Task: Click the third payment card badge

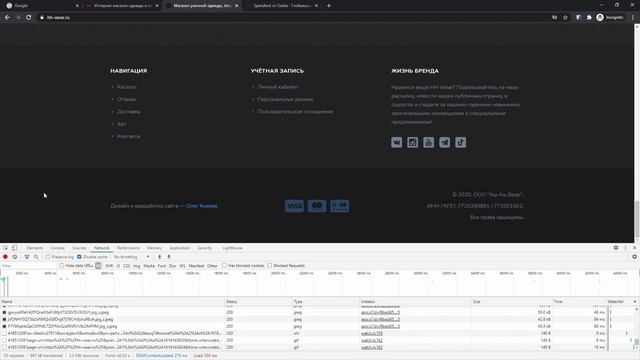Action: pyautogui.click(x=340, y=206)
